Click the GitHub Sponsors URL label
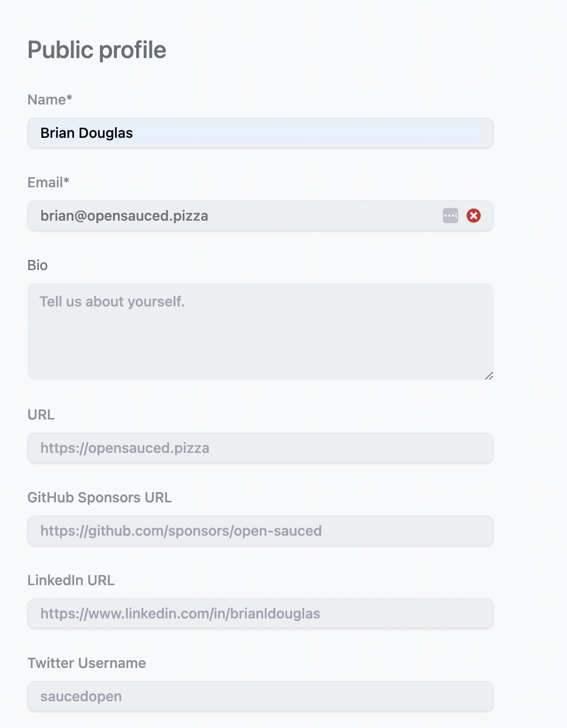Image resolution: width=567 pixels, height=728 pixels. (99, 497)
